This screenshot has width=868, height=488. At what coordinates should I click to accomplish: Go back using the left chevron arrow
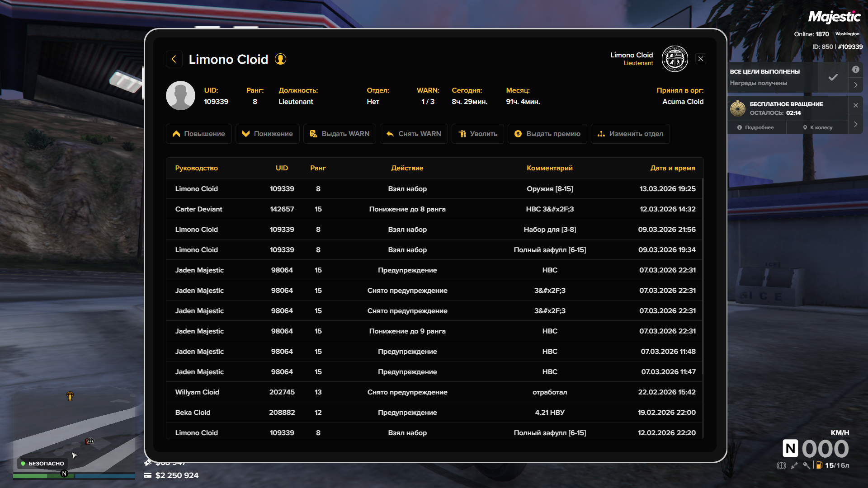click(x=174, y=59)
